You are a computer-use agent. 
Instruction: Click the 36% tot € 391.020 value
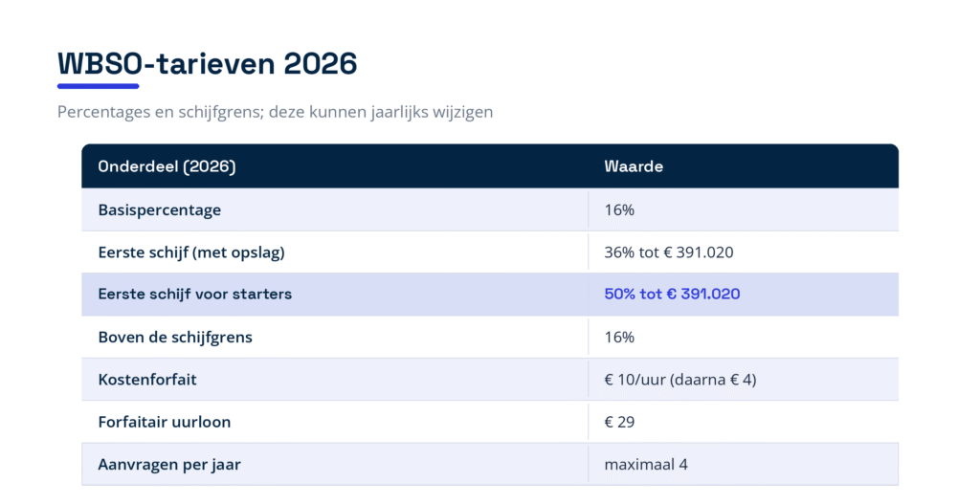pyautogui.click(x=669, y=252)
